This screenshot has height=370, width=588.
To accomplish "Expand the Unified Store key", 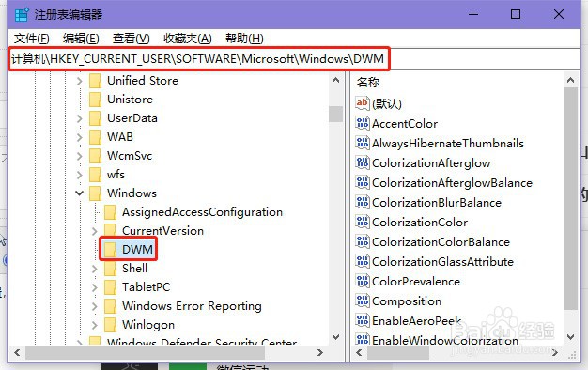I will click(x=79, y=81).
